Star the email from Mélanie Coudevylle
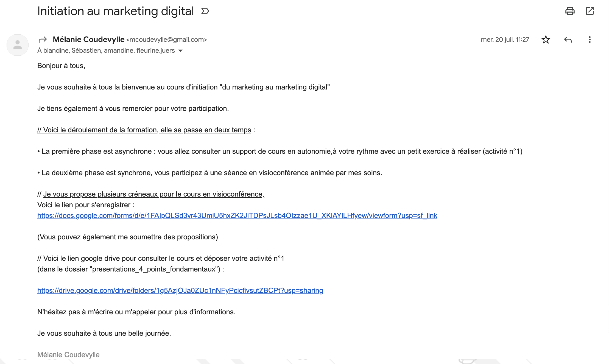This screenshot has height=364, width=609. 546,40
